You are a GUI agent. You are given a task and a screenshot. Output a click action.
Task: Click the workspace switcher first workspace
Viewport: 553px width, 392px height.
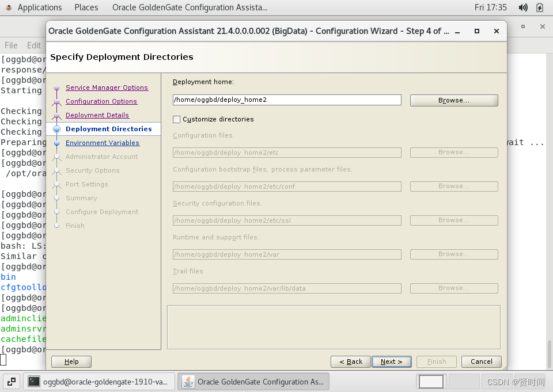(431, 382)
